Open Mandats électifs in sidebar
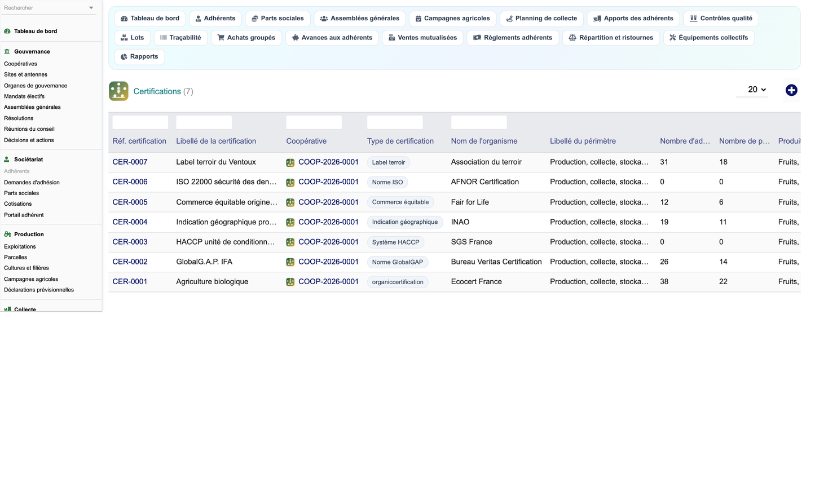The width and height of the screenshot is (815, 504). [24, 96]
